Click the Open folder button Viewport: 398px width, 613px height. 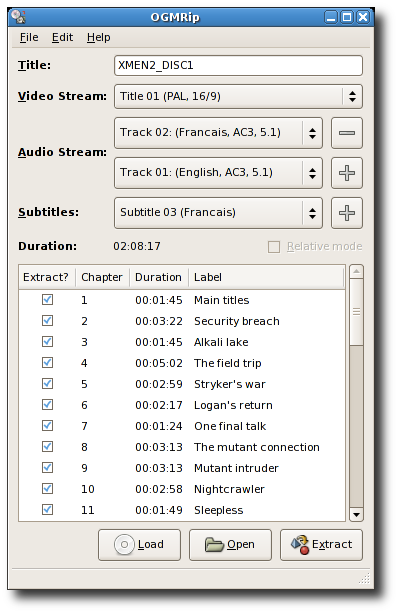(x=230, y=545)
